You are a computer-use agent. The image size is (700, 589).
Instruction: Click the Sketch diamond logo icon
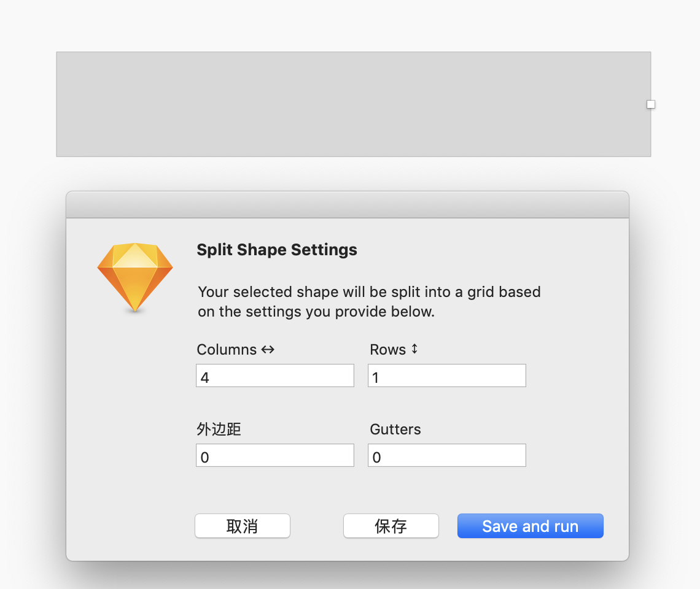click(135, 277)
